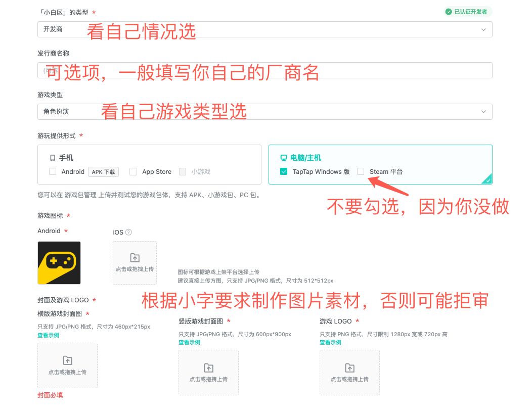
Task: Click upload icon in 横版游戏封面图 box
Action: pyautogui.click(x=68, y=360)
